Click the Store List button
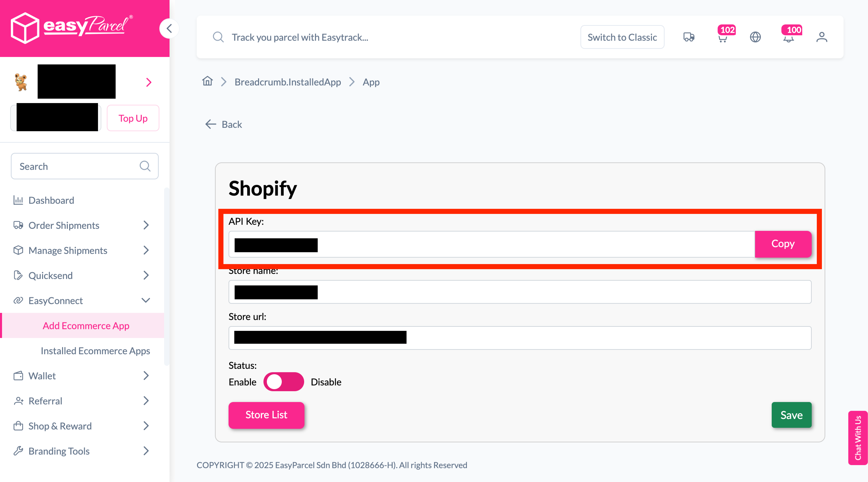This screenshot has width=868, height=482. (x=266, y=415)
